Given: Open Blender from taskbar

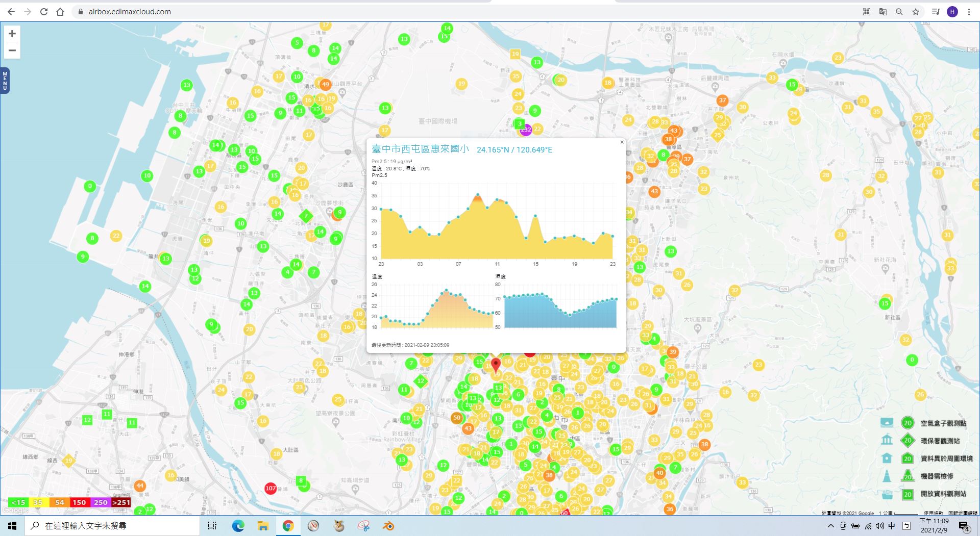Looking at the screenshot, I should tap(389, 526).
